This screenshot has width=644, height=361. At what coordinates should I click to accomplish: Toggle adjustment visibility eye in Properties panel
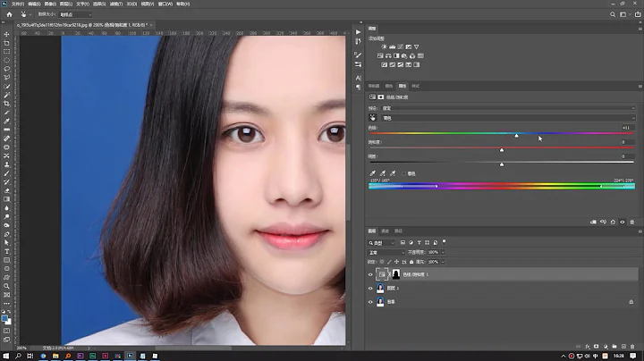(623, 222)
